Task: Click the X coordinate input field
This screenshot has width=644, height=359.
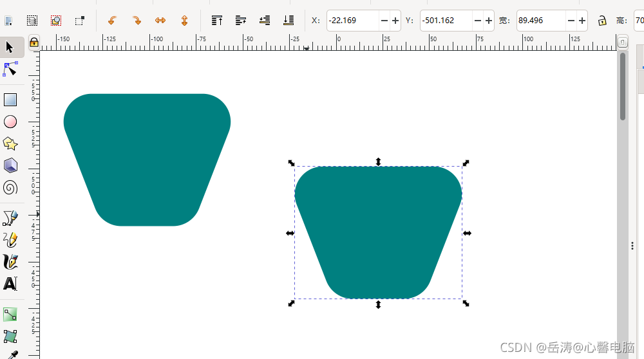Action: click(x=353, y=21)
